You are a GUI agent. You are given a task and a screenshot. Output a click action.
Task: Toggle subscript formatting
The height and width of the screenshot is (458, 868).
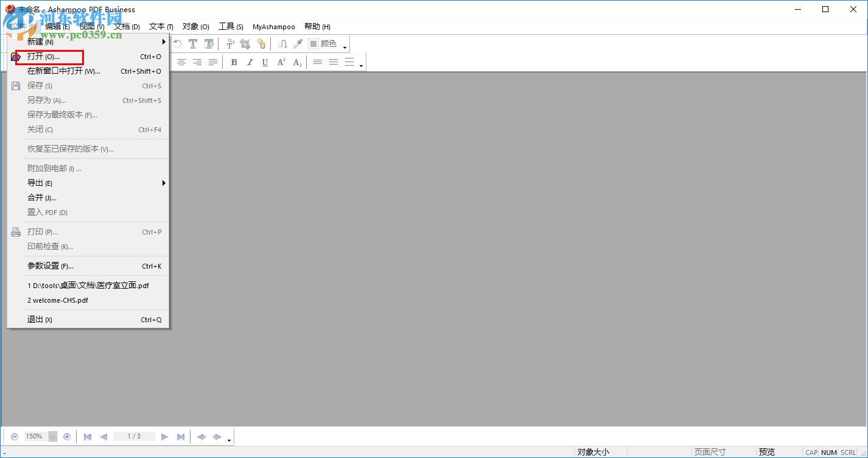point(297,62)
